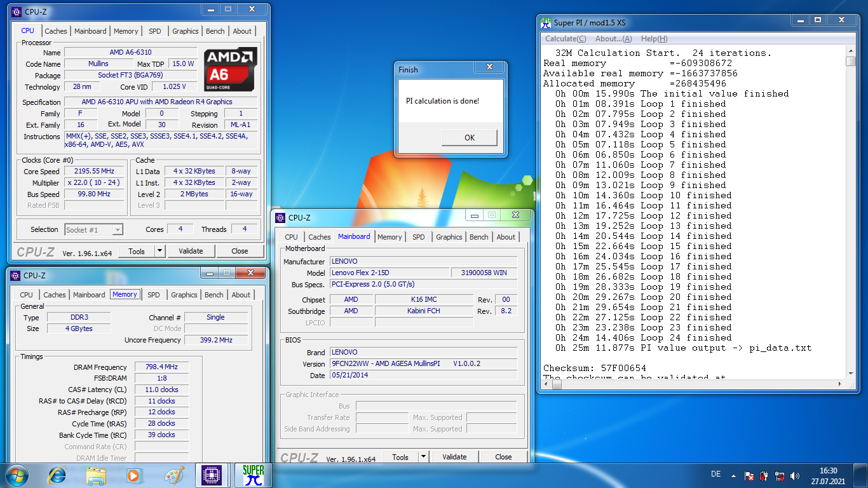Click the AMD A6 processor logo
The width and height of the screenshot is (868, 488).
click(231, 69)
